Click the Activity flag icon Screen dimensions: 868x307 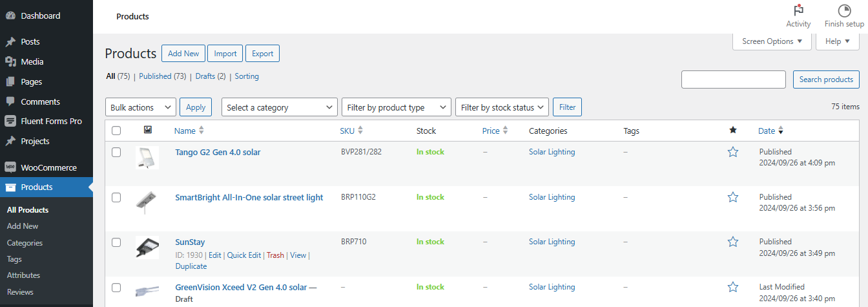[x=798, y=11]
